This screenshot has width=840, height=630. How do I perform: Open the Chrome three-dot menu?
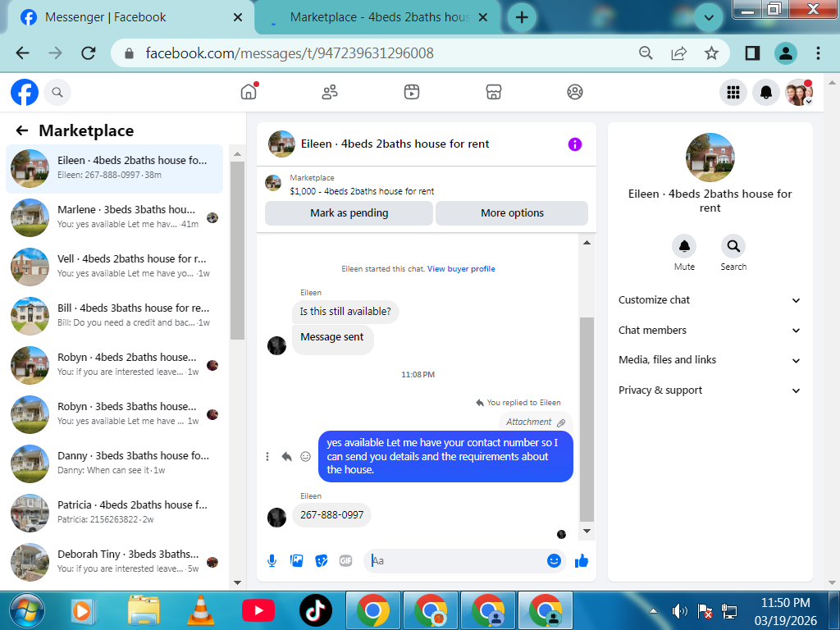818,53
